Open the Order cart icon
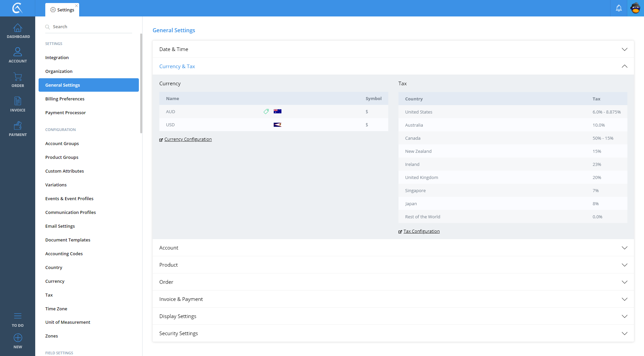 (x=18, y=77)
